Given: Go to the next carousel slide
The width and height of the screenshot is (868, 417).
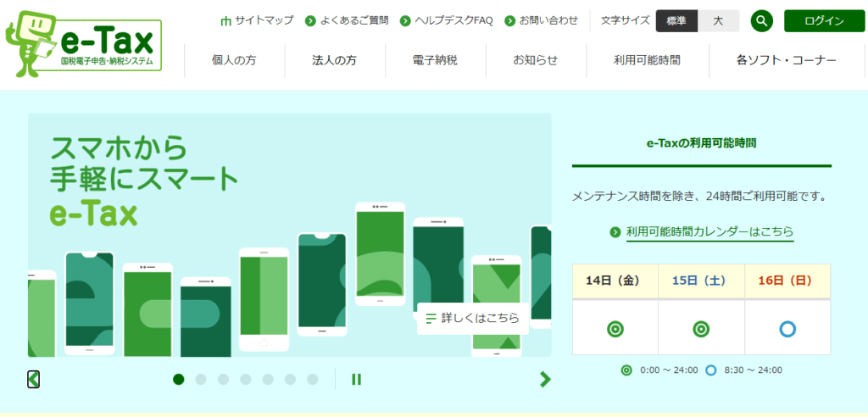Looking at the screenshot, I should pyautogui.click(x=545, y=380).
